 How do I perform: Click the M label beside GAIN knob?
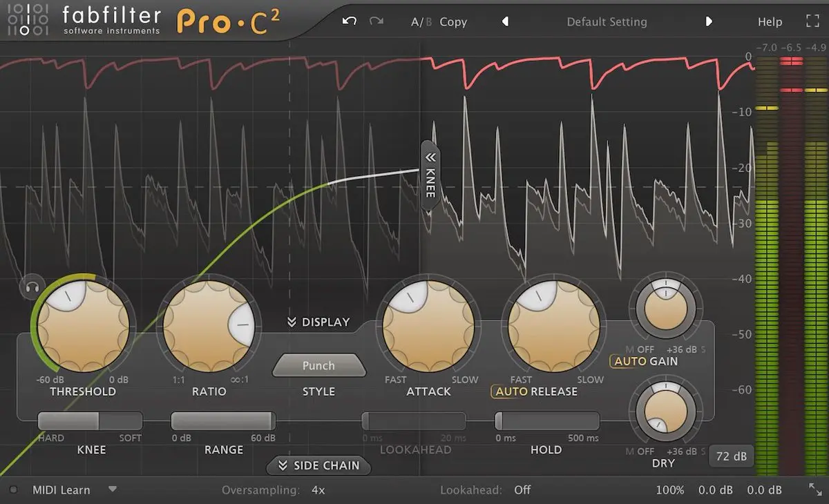coord(629,350)
